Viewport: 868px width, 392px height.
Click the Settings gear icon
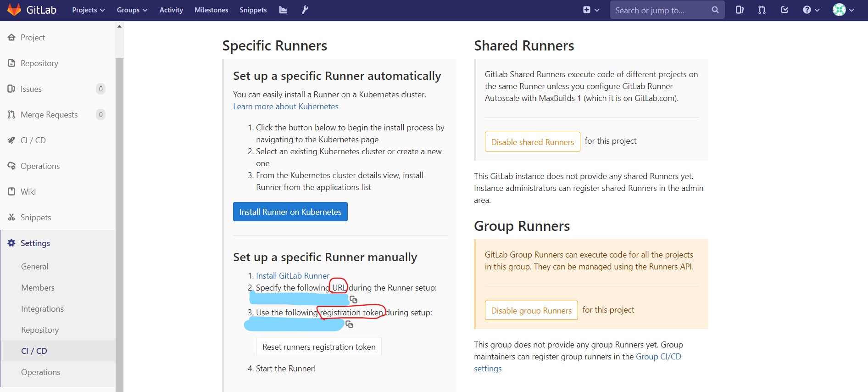(11, 243)
